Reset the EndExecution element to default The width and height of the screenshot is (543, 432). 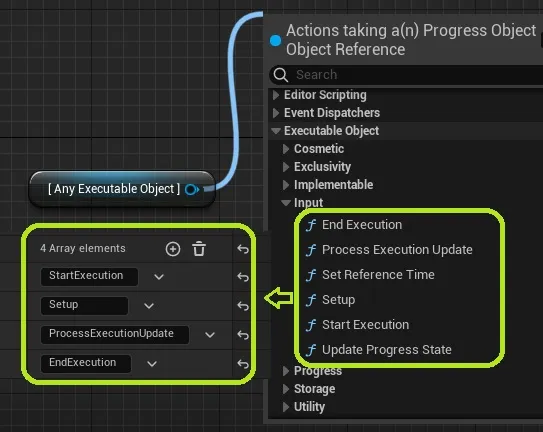[x=243, y=364]
